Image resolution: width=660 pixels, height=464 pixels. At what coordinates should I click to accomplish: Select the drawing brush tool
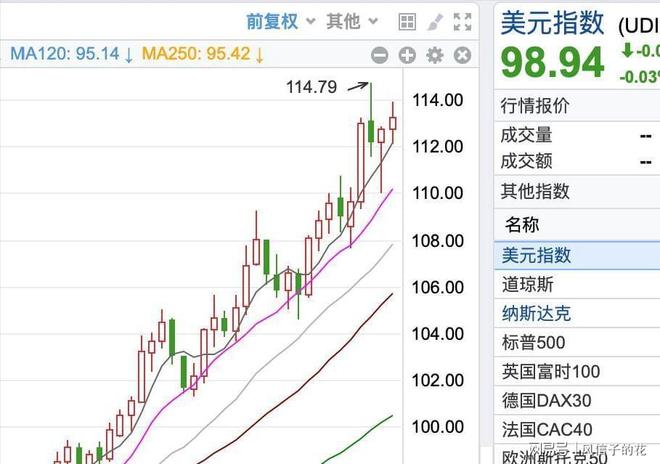tap(434, 21)
